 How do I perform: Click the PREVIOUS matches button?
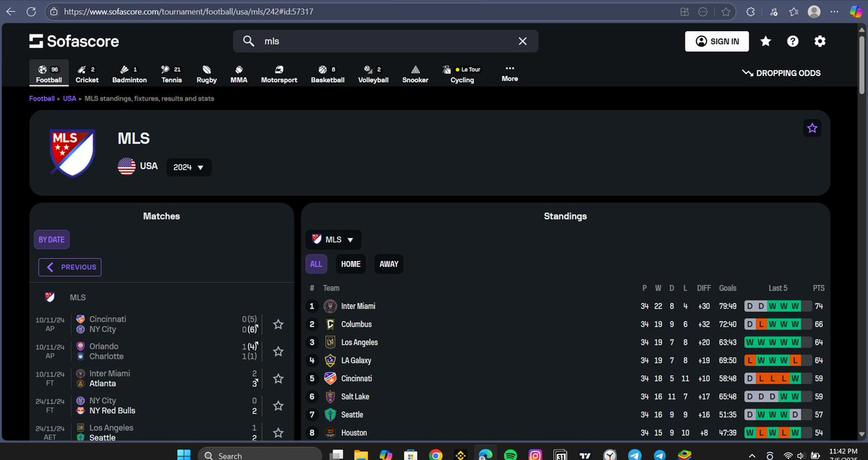coord(70,267)
